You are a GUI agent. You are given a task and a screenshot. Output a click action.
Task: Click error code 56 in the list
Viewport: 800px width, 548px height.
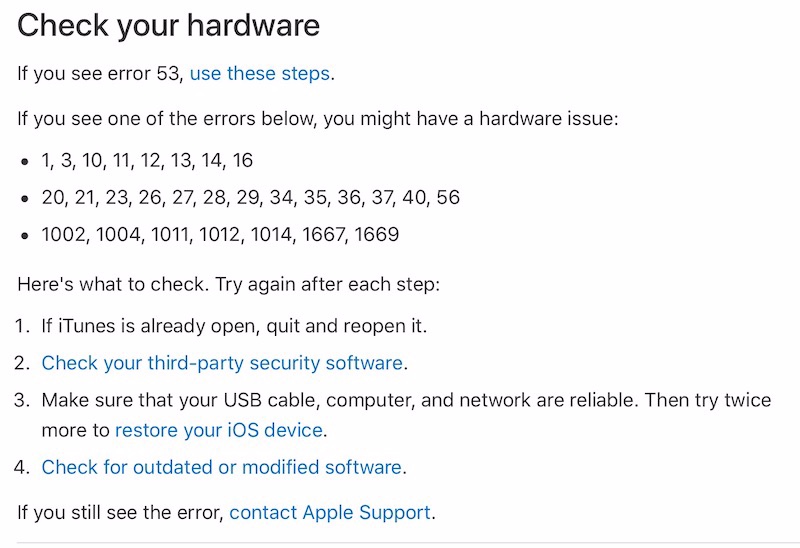coord(448,197)
